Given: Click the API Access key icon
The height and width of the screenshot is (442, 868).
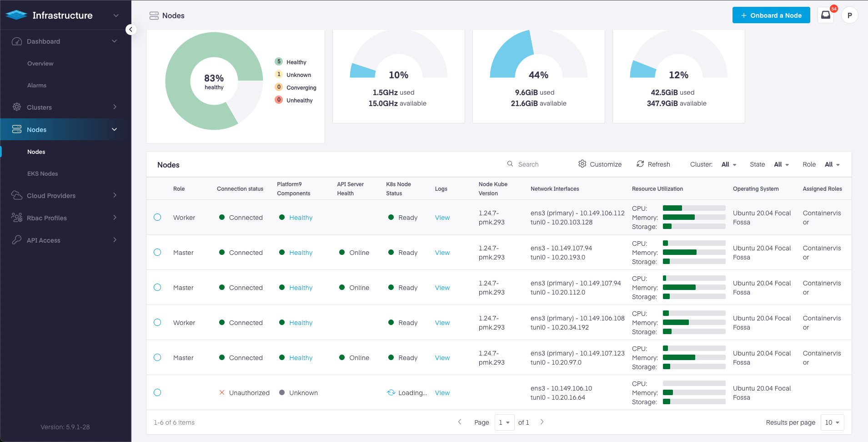Looking at the screenshot, I should [17, 240].
